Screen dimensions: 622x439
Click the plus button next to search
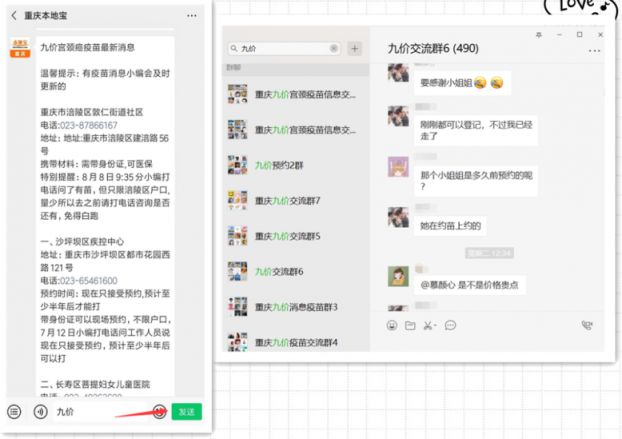355,48
